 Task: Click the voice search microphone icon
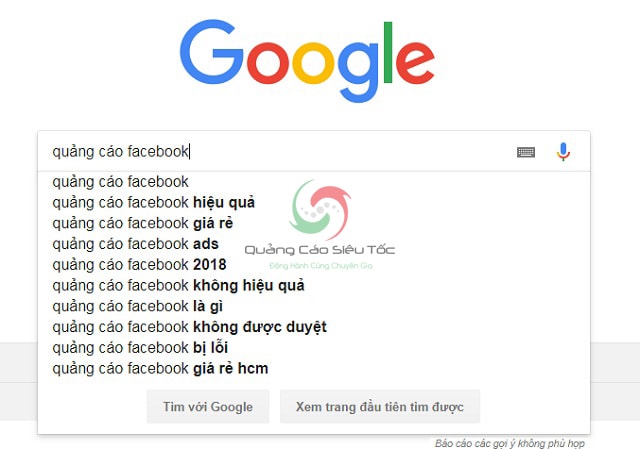tap(563, 152)
